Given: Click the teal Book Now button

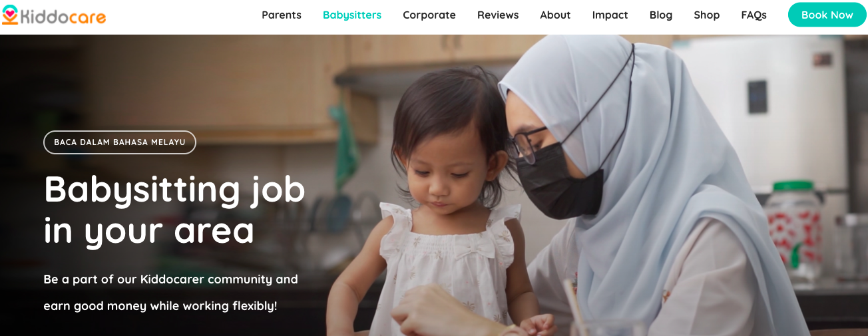Looking at the screenshot, I should [827, 15].
